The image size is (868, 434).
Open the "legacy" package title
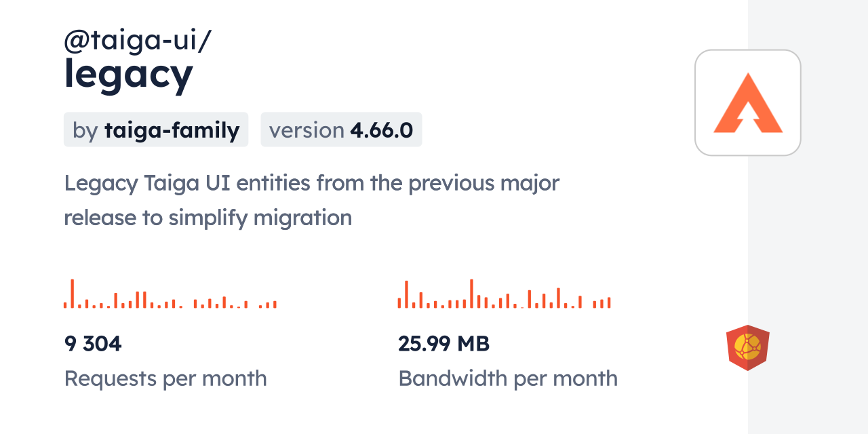tap(128, 73)
